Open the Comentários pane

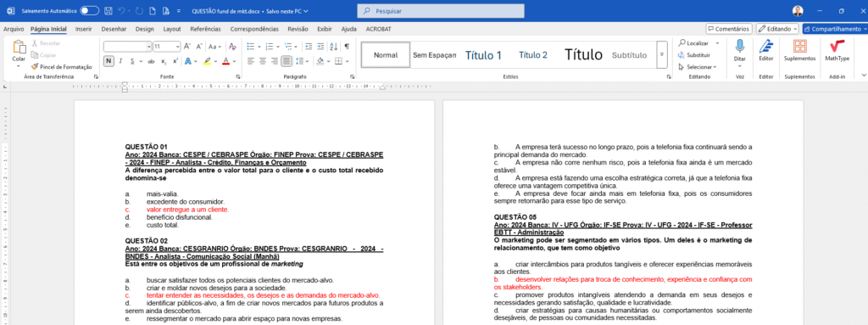pos(729,28)
